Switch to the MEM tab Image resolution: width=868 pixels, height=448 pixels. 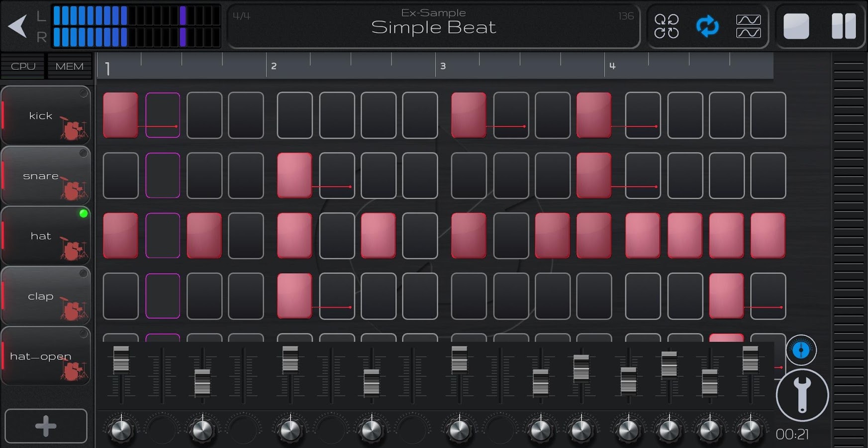[x=70, y=66]
